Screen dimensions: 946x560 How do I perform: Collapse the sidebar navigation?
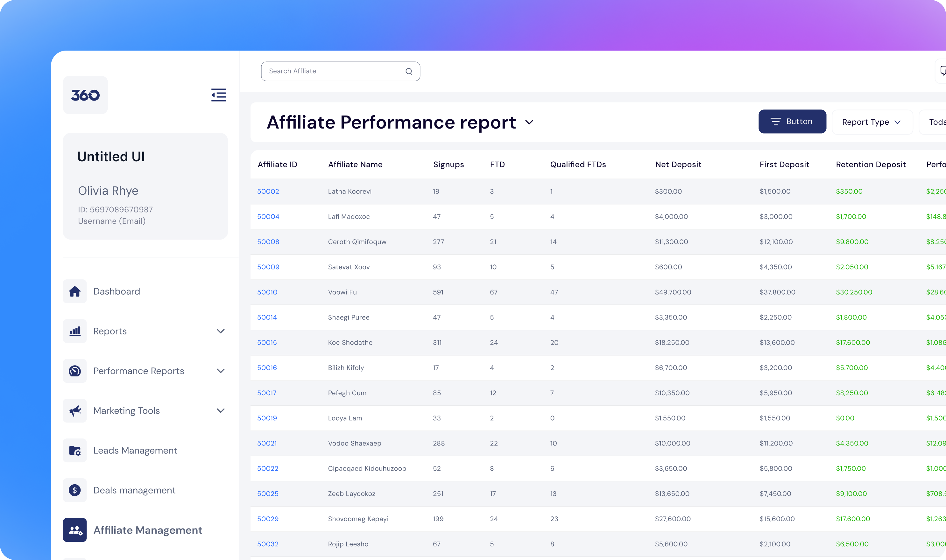tap(219, 95)
